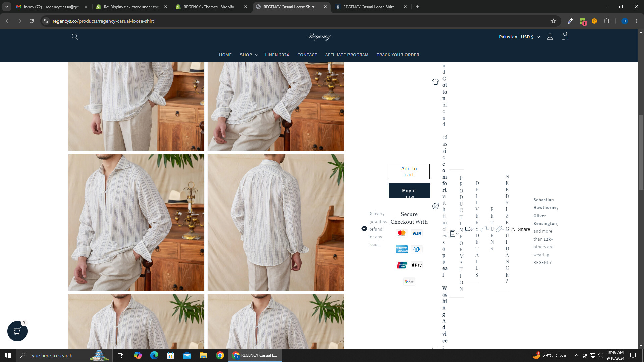This screenshot has width=644, height=362.
Task: Show hidden system tray icons
Action: tap(576, 355)
